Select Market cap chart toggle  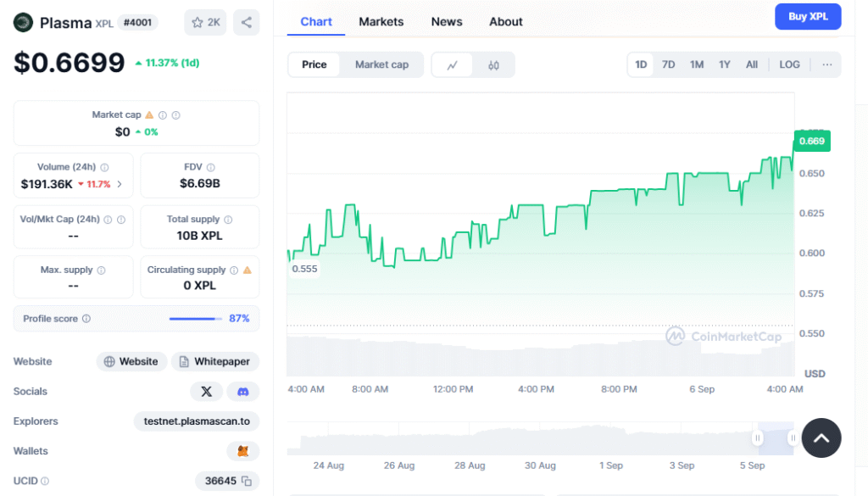(381, 64)
